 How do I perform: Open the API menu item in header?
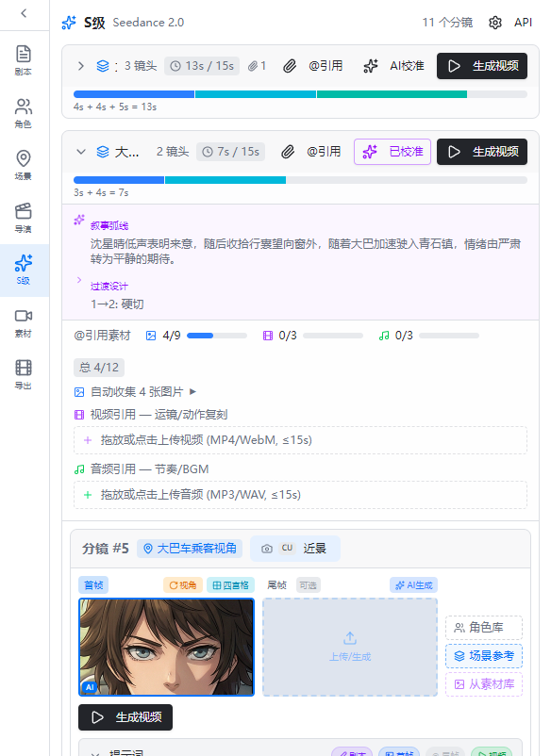pyautogui.click(x=523, y=23)
